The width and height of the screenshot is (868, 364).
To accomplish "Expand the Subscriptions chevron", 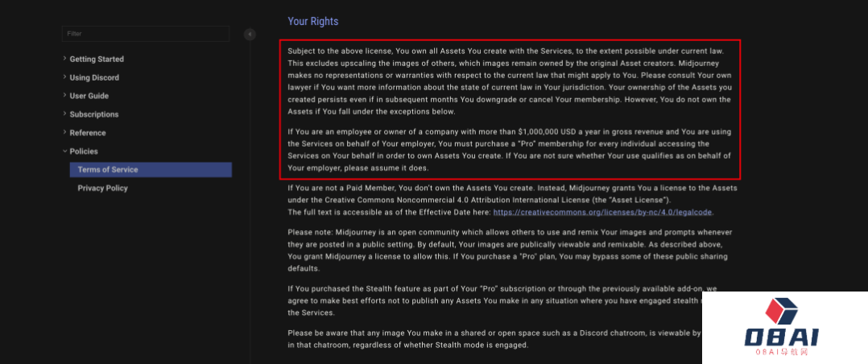I will (x=64, y=114).
